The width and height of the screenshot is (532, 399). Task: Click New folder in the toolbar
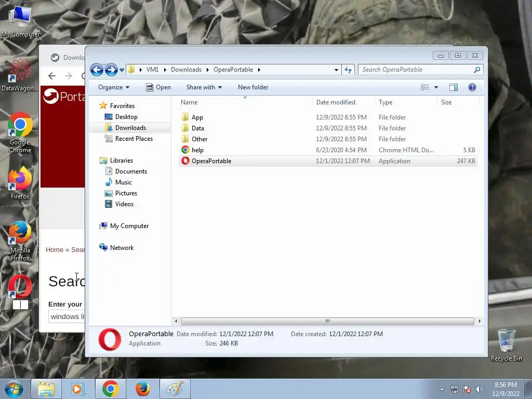tap(253, 87)
